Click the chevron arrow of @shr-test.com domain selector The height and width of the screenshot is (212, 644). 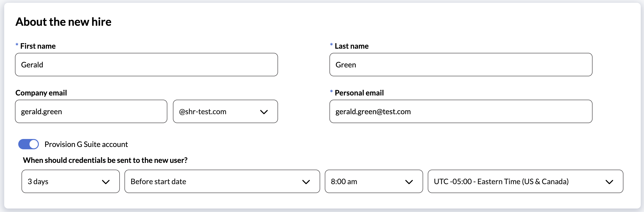pyautogui.click(x=264, y=112)
